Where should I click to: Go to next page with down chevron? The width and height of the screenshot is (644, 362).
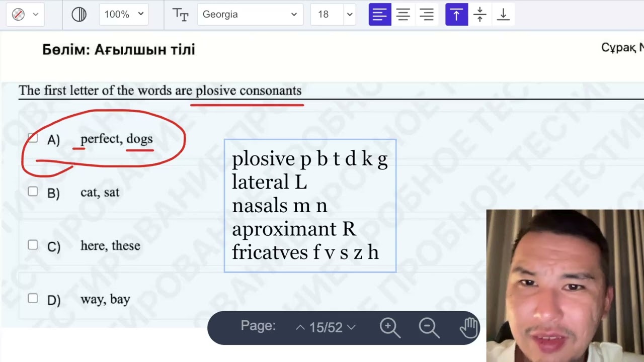[351, 327]
